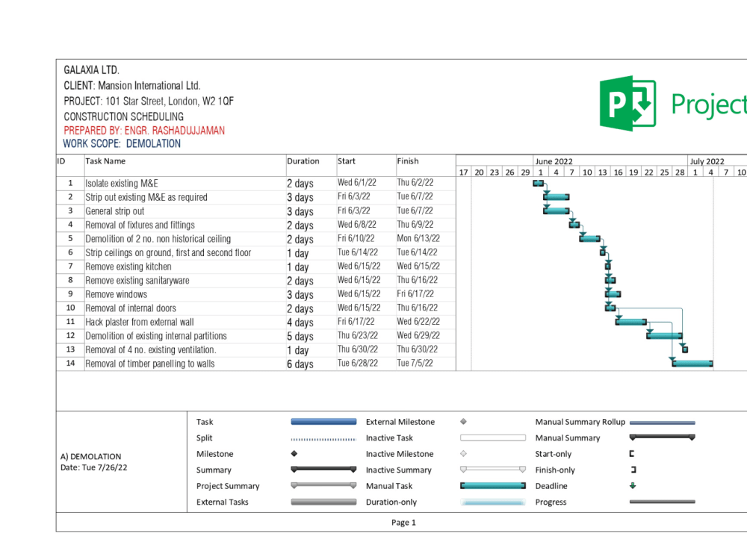Select the Finish column header
Viewport: 747px width, 560px height.
[426, 165]
